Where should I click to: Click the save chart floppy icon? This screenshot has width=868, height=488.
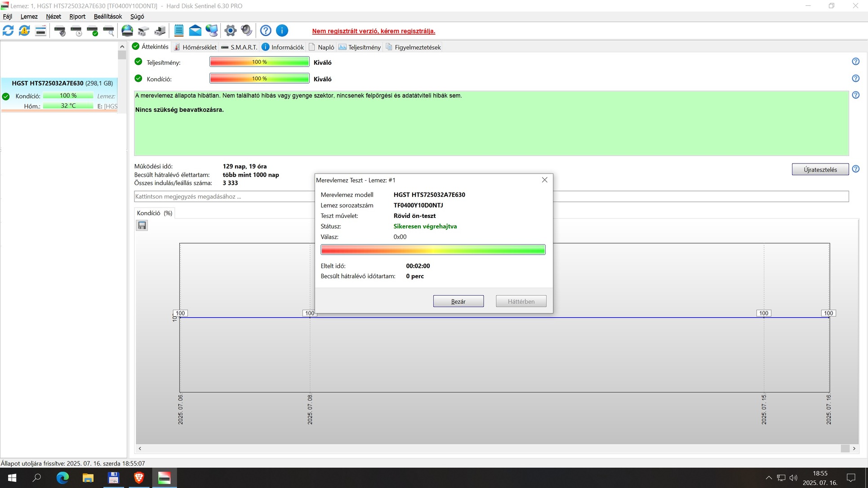tap(142, 226)
